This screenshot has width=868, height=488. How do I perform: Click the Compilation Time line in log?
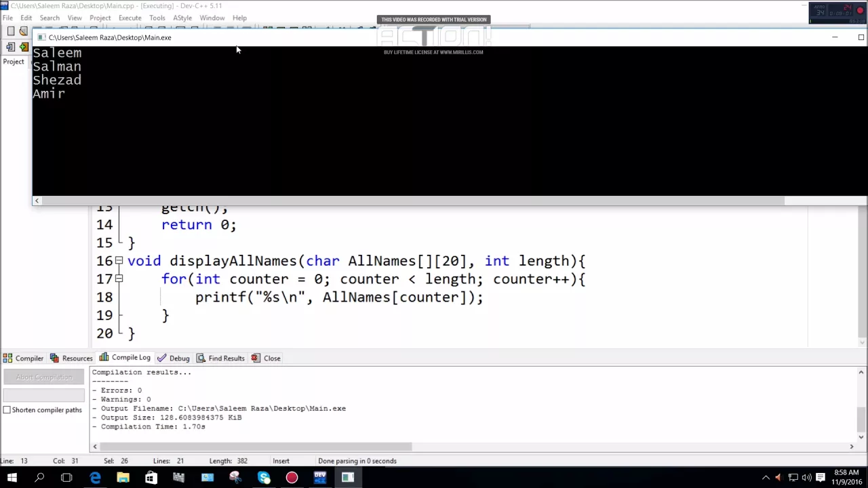click(x=149, y=427)
